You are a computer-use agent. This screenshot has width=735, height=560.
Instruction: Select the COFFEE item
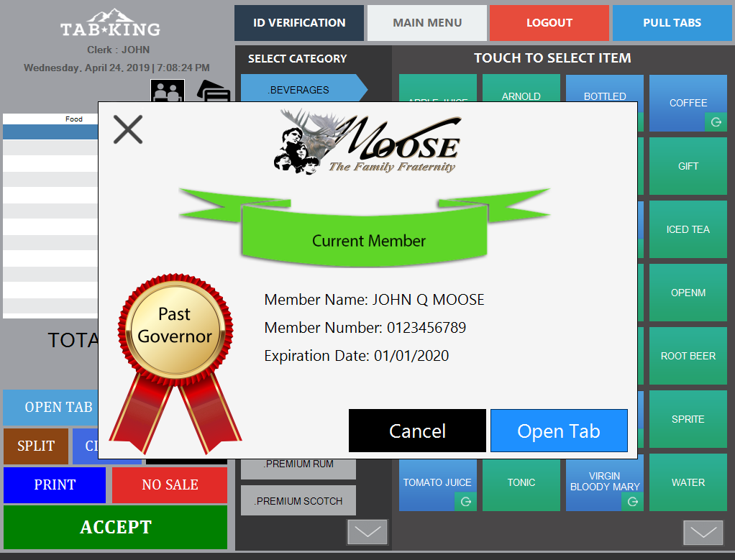[688, 103]
